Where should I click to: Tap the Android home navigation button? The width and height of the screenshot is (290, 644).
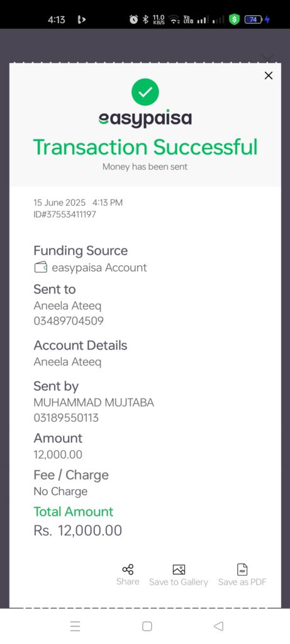click(x=147, y=626)
